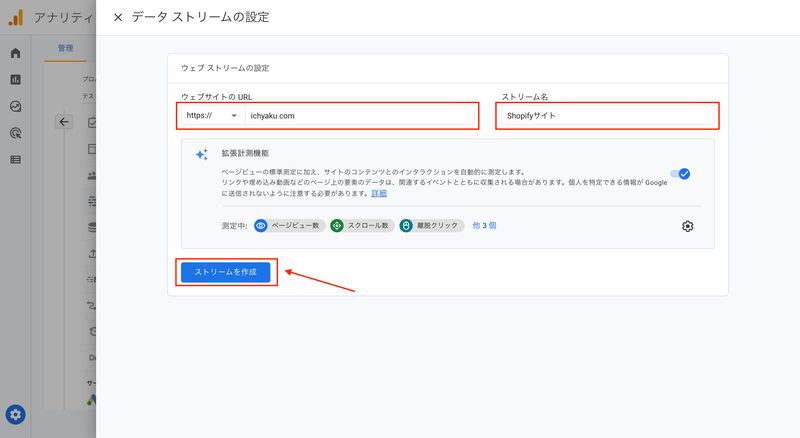The height and width of the screenshot is (438, 800).
Task: Open the Reports bar chart icon
Action: [x=15, y=80]
